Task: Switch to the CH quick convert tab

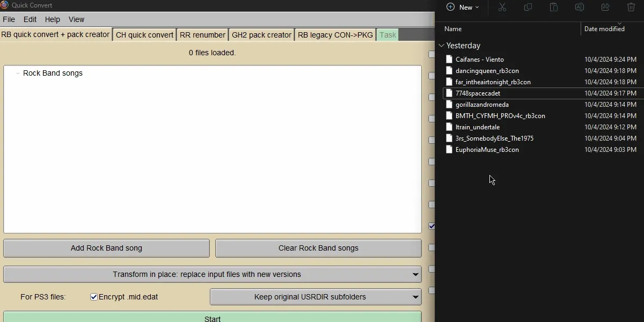Action: (144, 34)
